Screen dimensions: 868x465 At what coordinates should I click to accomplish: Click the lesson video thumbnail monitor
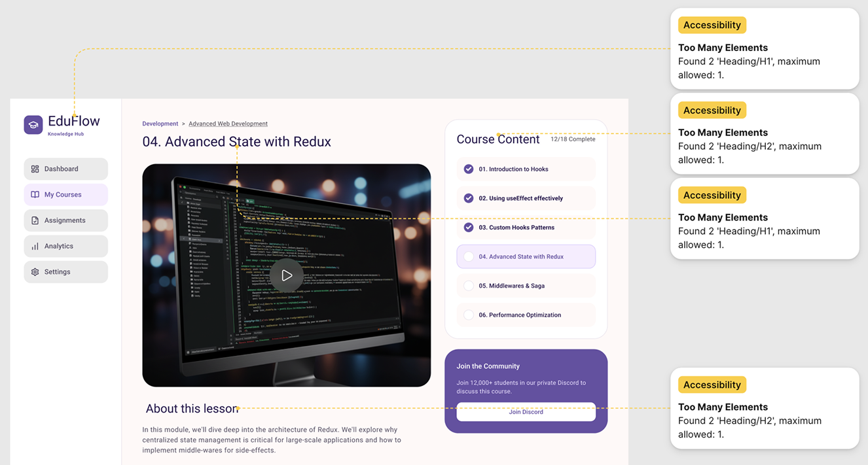pos(287,275)
